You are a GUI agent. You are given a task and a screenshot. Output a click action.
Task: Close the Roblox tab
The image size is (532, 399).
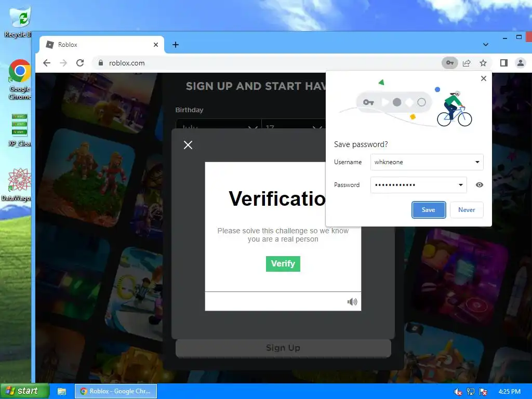coord(156,45)
